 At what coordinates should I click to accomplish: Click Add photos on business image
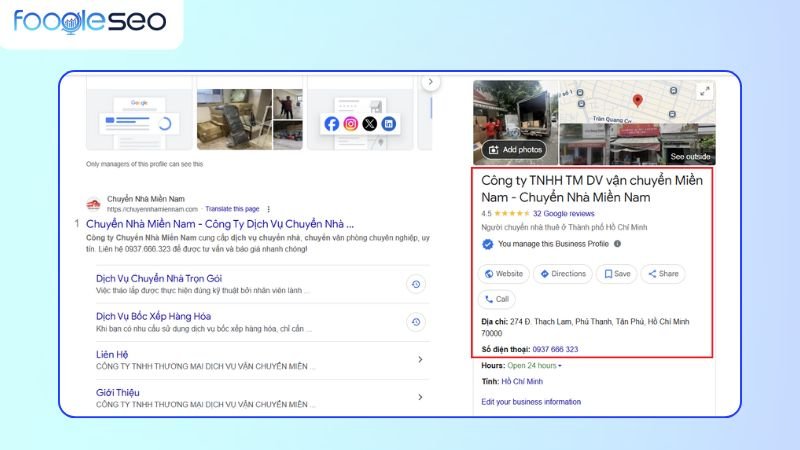pyautogui.click(x=515, y=149)
